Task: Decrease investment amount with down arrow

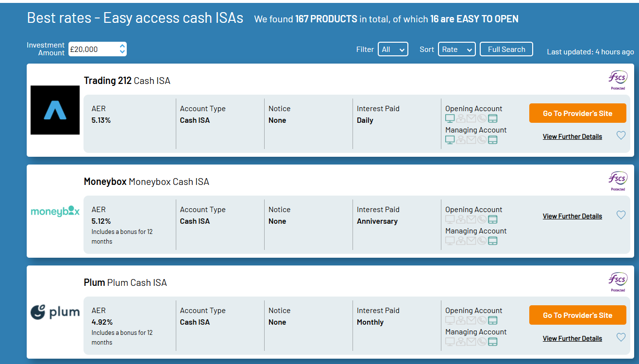Action: click(x=122, y=52)
